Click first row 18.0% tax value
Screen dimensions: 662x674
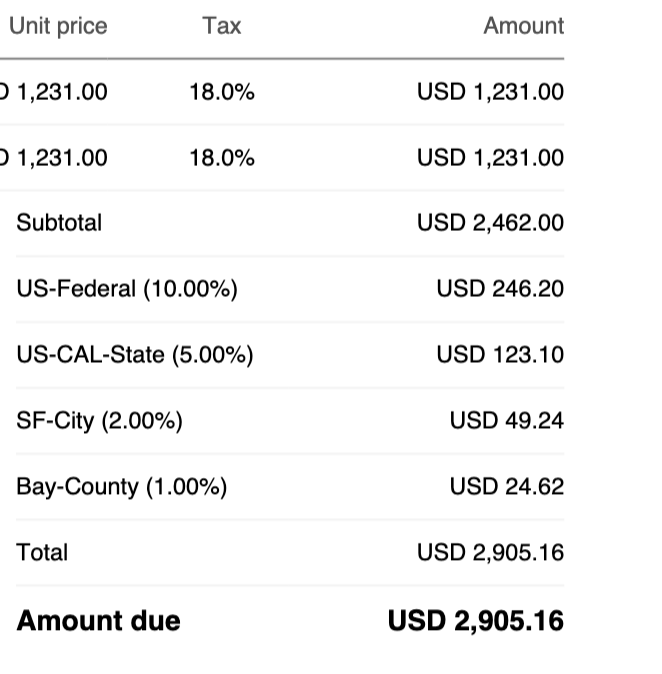tap(221, 92)
